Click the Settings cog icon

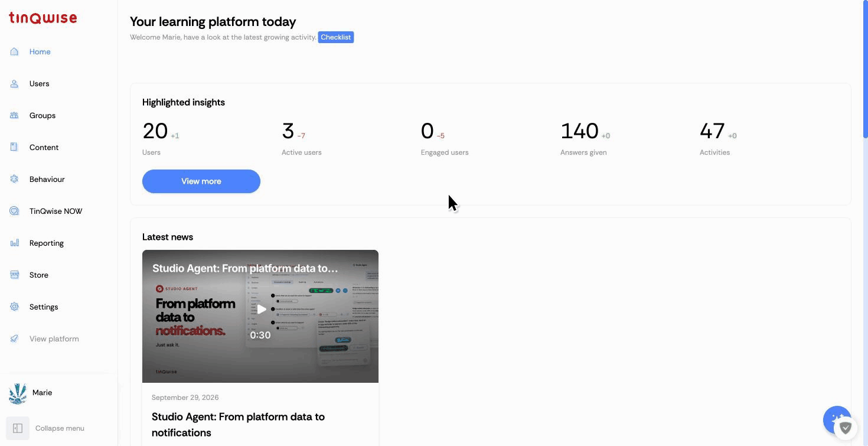click(x=15, y=307)
